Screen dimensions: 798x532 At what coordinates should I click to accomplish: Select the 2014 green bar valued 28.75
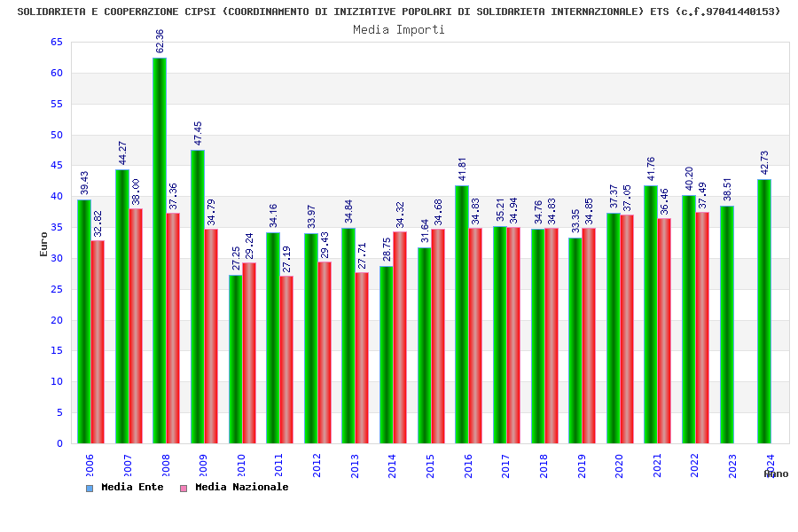[387, 355]
